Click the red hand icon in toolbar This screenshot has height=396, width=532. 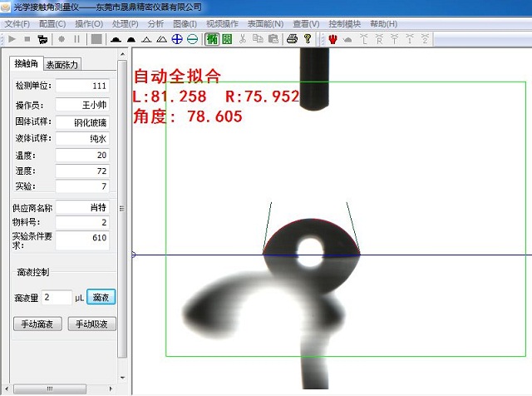332,39
